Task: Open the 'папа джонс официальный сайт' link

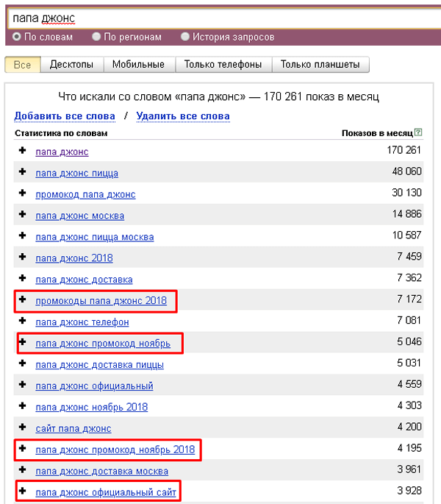Action: coord(106,491)
